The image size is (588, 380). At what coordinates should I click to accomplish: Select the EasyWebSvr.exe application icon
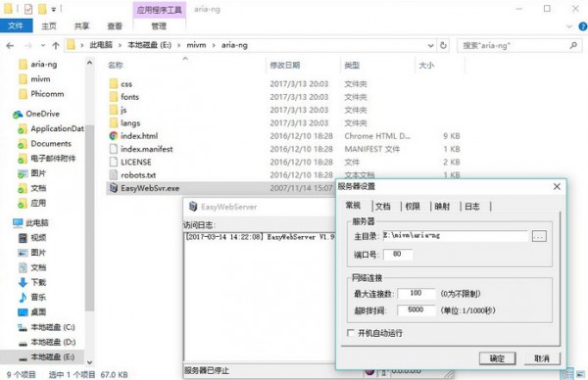click(x=114, y=188)
